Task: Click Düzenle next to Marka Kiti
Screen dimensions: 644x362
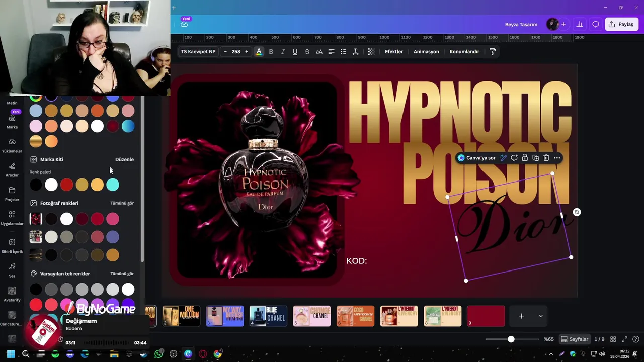Action: [124, 159]
